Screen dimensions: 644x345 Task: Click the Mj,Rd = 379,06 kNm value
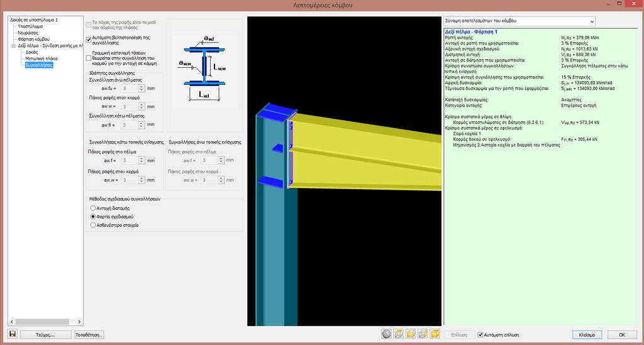(x=580, y=37)
